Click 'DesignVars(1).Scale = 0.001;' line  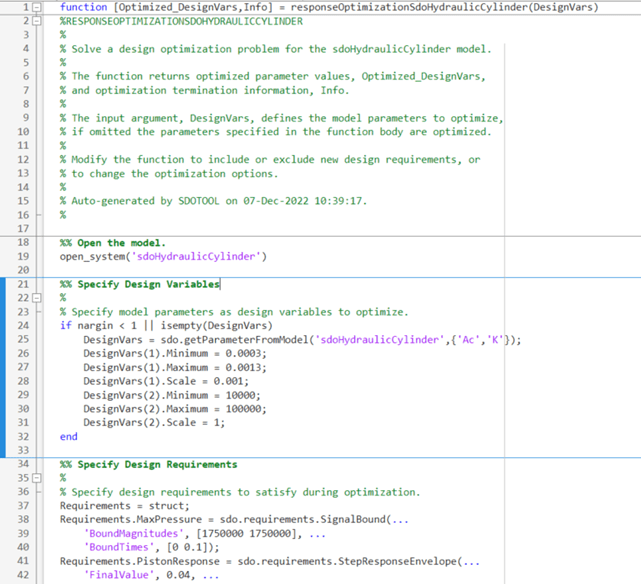click(x=166, y=381)
